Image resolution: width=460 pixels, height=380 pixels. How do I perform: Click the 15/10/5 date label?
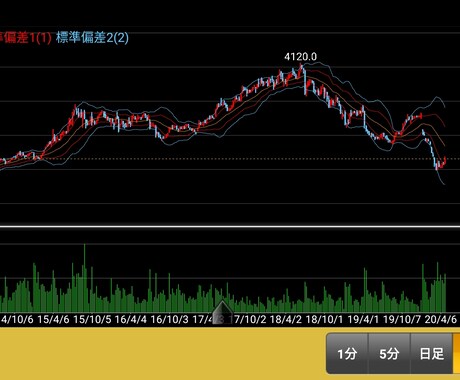92,319
